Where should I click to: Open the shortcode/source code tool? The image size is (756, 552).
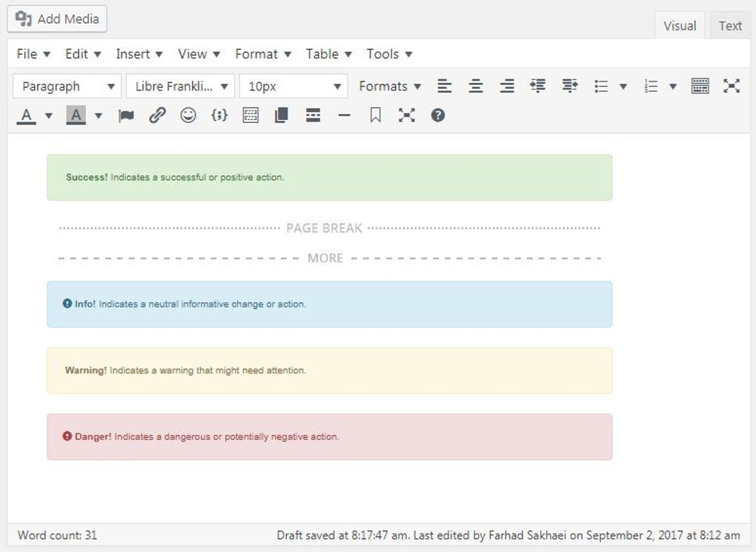219,115
